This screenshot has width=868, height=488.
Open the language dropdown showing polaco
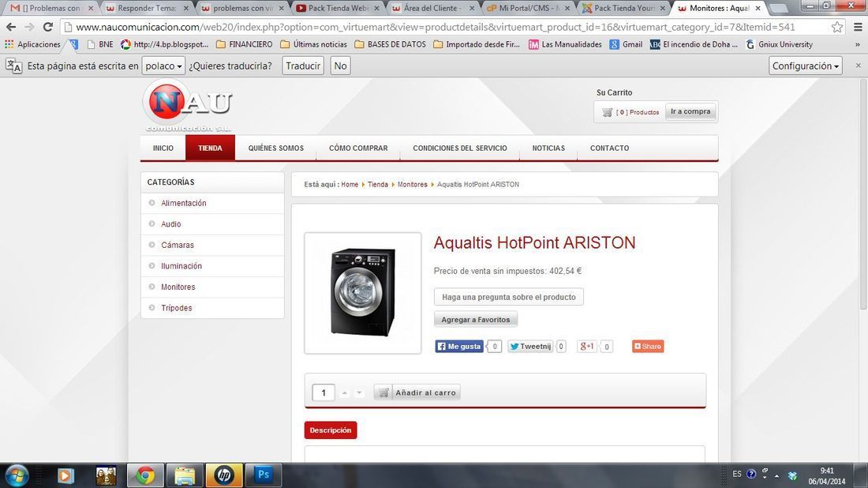coord(163,66)
